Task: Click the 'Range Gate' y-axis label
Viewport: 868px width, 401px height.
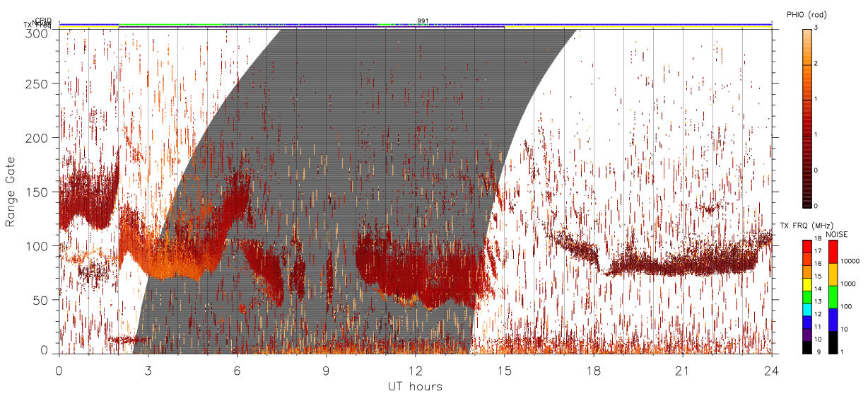Action: click(11, 192)
